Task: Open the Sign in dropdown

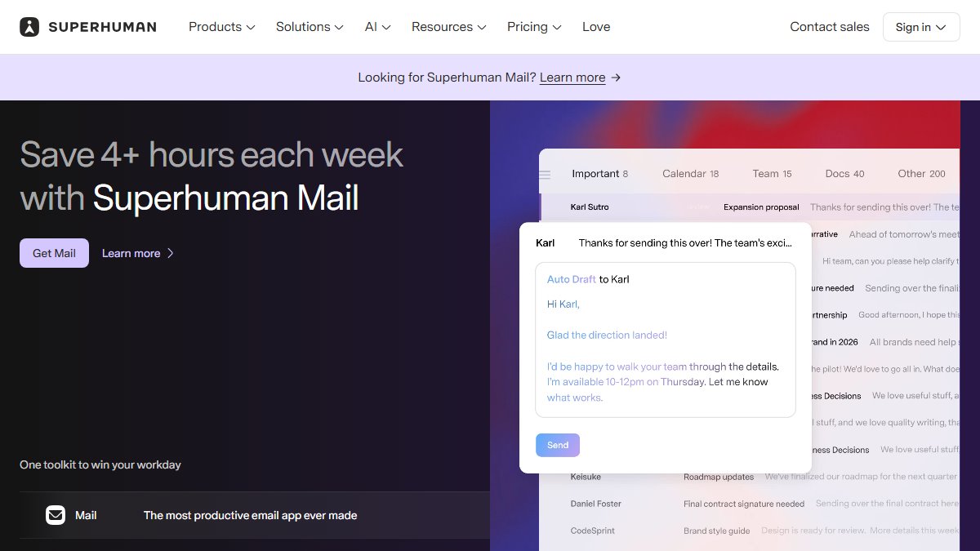Action: pos(921,27)
